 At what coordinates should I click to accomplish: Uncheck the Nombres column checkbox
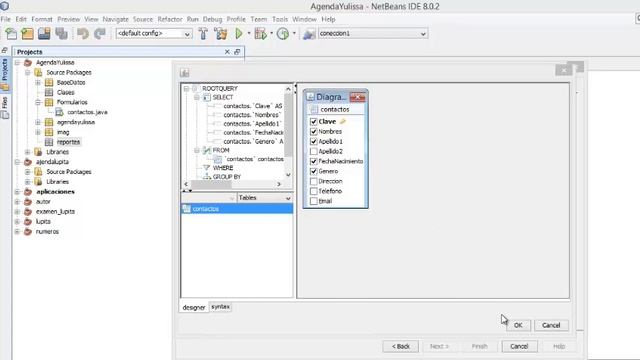click(313, 131)
